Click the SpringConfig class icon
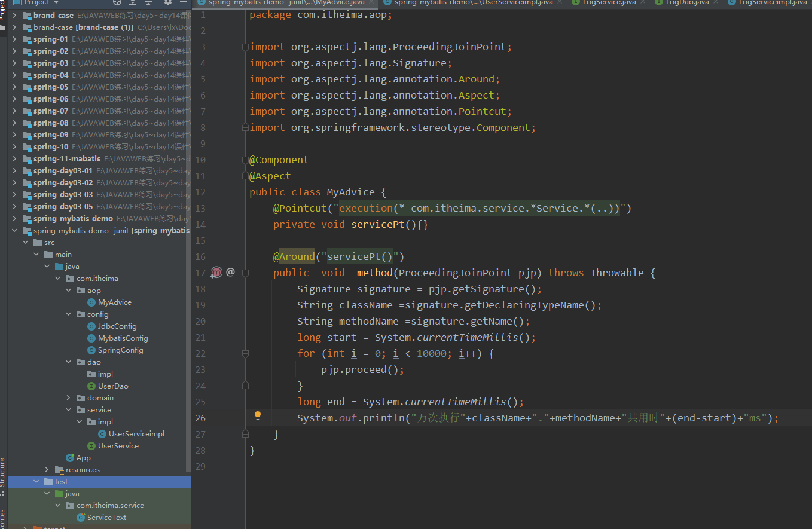812x529 pixels. [91, 350]
